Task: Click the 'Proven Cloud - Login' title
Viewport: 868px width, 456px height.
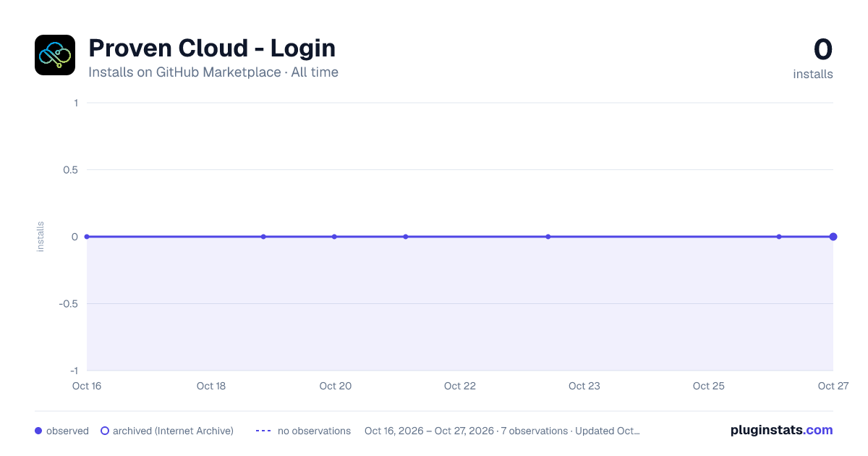Action: [x=212, y=48]
